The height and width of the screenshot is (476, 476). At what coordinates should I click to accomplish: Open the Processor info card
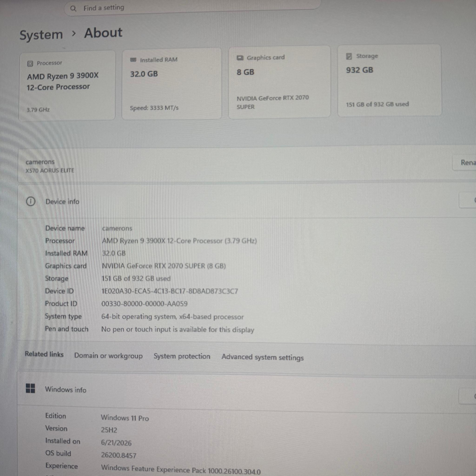point(67,85)
